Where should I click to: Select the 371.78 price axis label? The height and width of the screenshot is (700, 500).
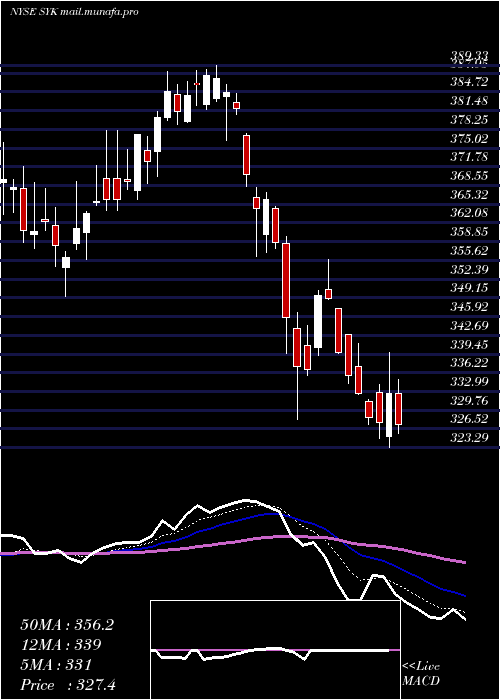click(469, 157)
